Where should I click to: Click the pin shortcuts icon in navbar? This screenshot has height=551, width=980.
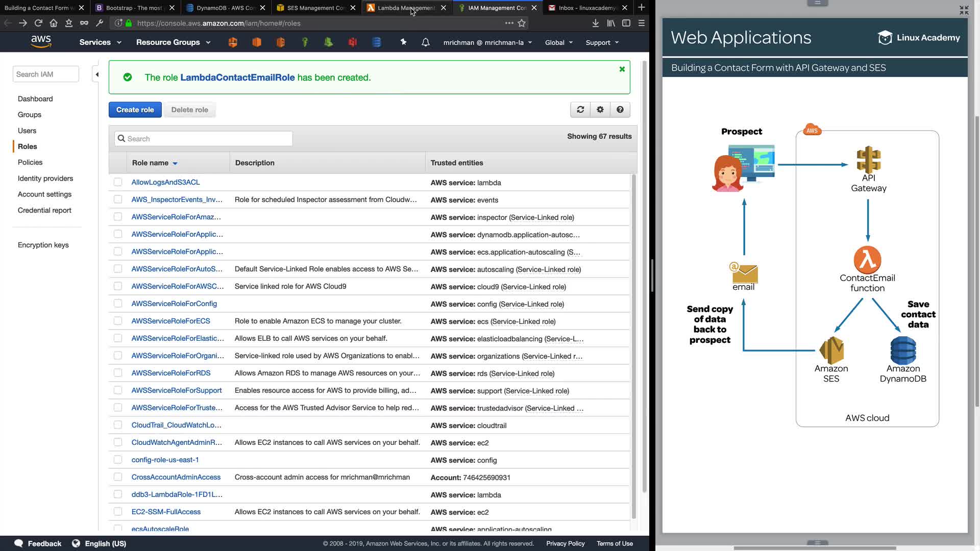click(403, 42)
